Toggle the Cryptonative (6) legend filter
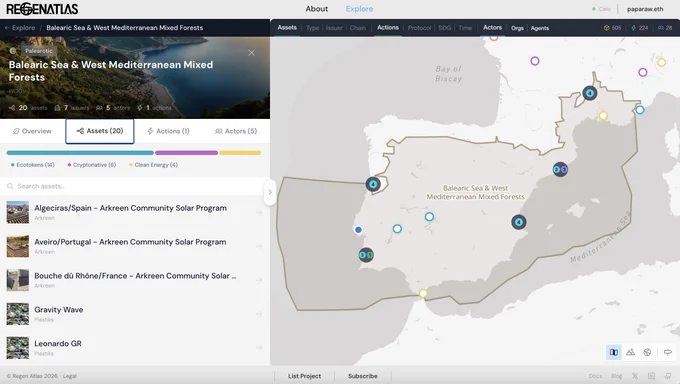The image size is (680, 384). (x=92, y=165)
